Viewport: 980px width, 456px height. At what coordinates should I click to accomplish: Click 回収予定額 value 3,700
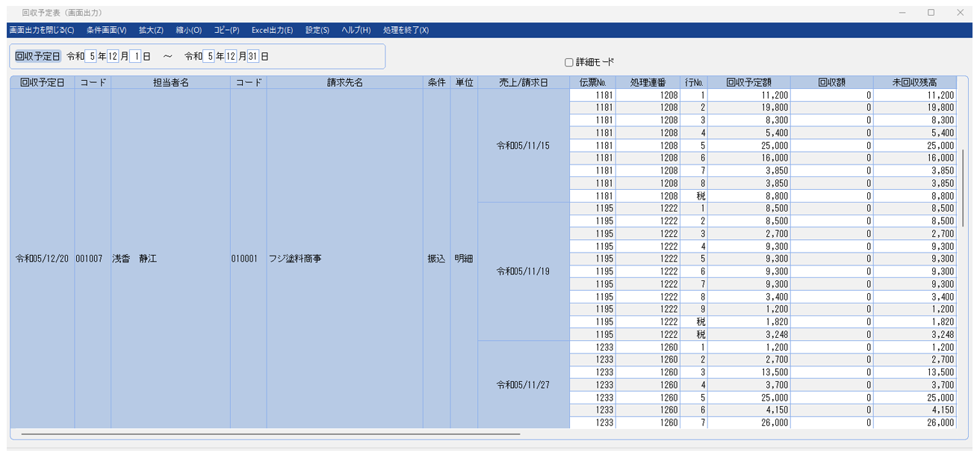pyautogui.click(x=748, y=385)
